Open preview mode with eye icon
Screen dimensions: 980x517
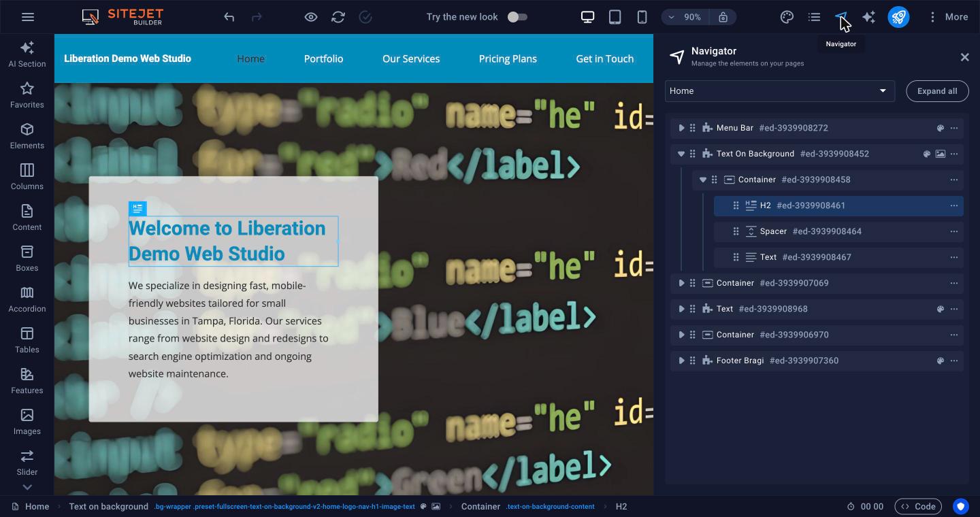(x=311, y=17)
